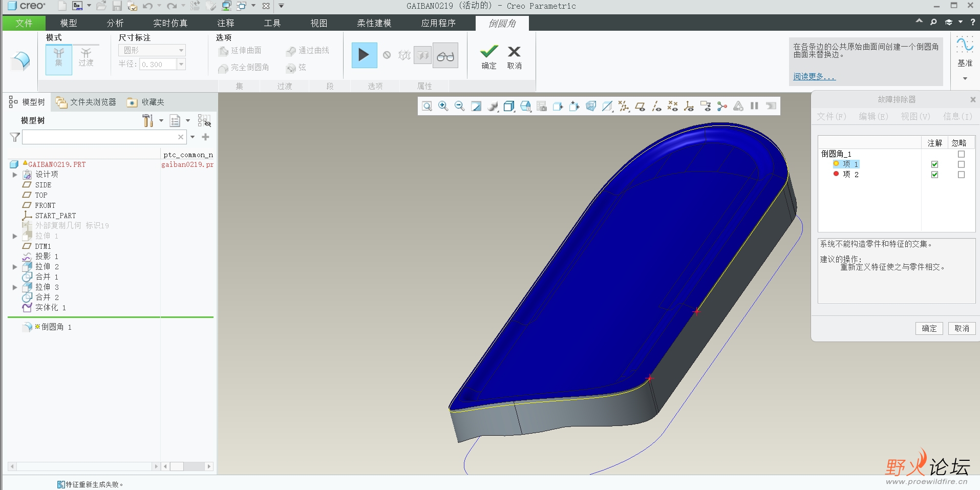980x490 pixels.
Task: Switch to the 分析 ribbon tab
Action: click(115, 23)
